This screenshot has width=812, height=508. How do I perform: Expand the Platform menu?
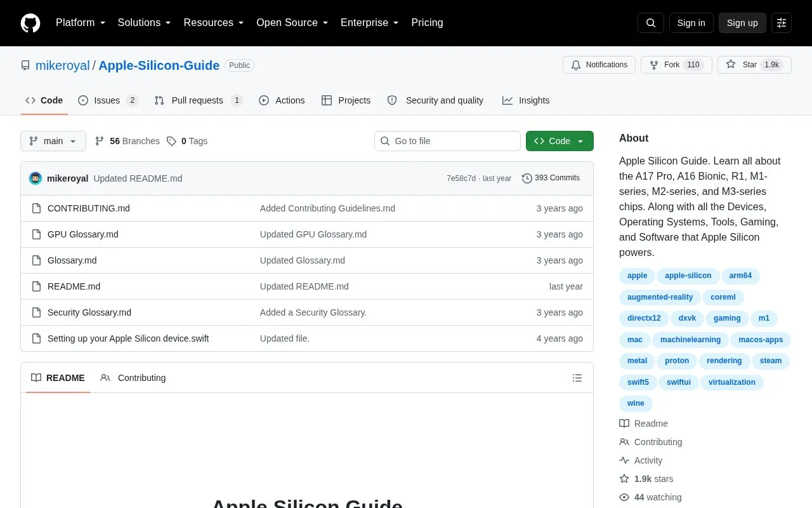(x=81, y=23)
